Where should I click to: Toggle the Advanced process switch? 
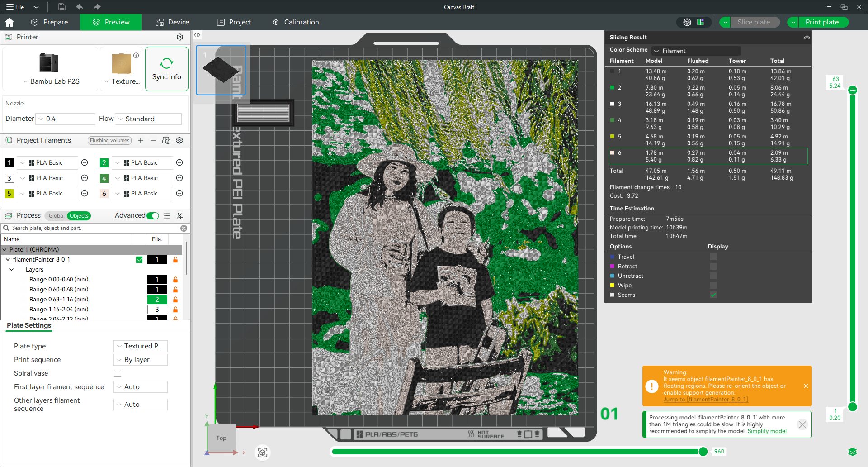[153, 216]
